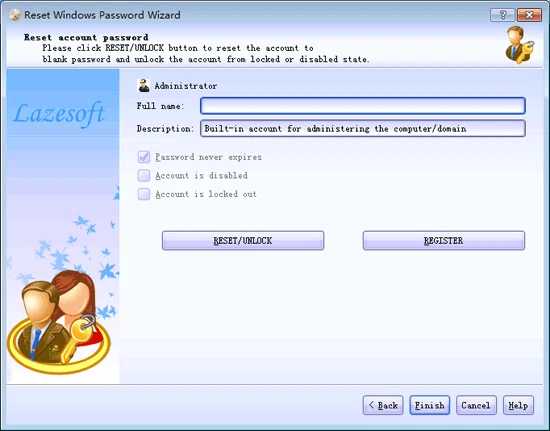Click into the Description text field

tap(363, 128)
